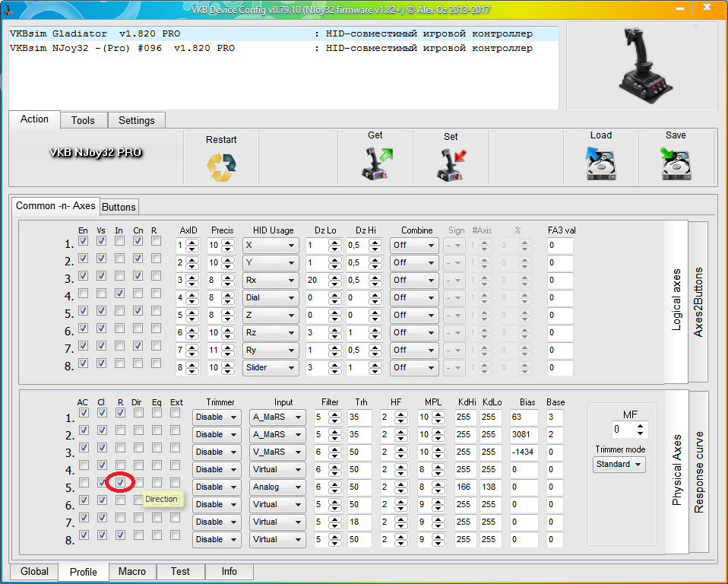
Task: Switch to the Buttons tab
Action: (x=119, y=207)
